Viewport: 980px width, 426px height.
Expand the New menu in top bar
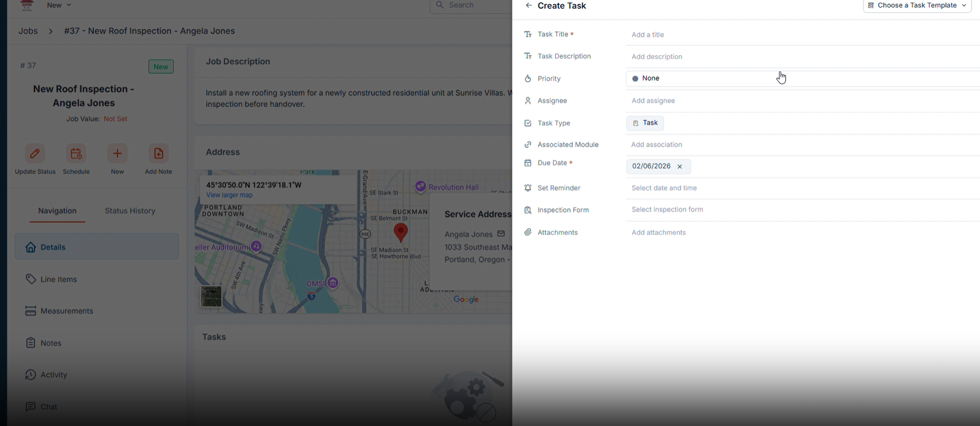(x=59, y=5)
